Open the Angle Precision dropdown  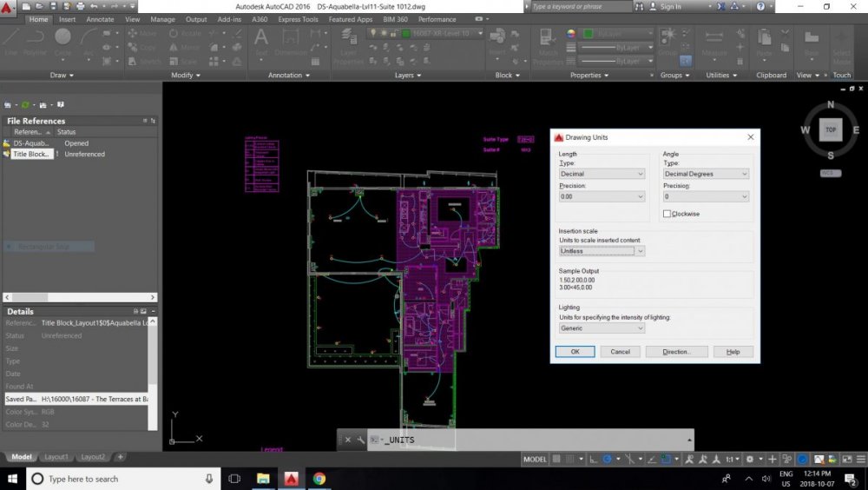coord(705,197)
